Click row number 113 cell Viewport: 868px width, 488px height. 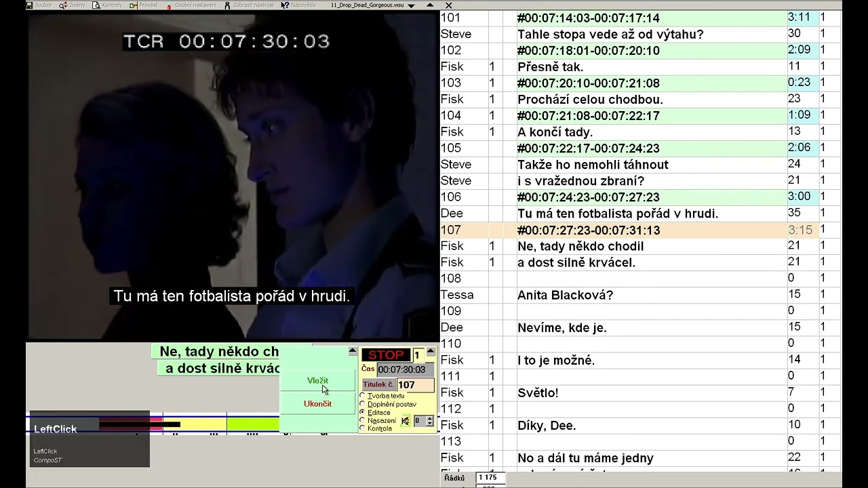coord(464,442)
